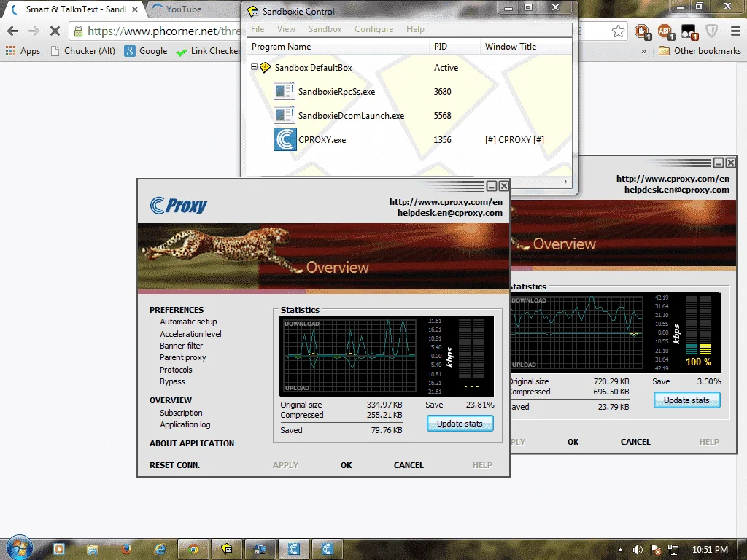The image size is (747, 560).
Task: Go back in Chrome browser
Action: [13, 31]
